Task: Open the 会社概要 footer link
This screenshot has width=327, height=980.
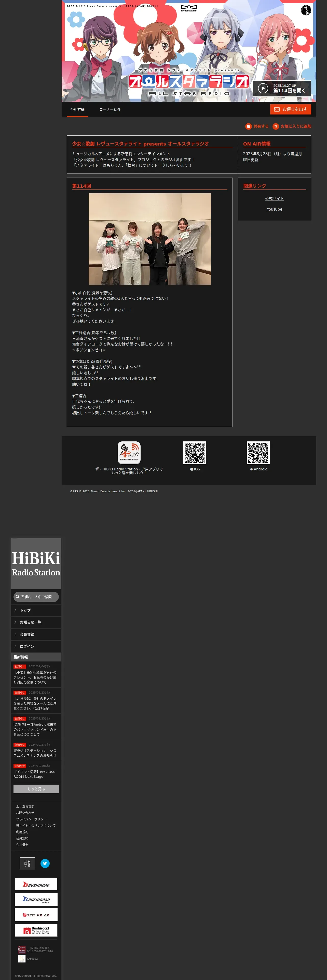Action: coord(22,845)
